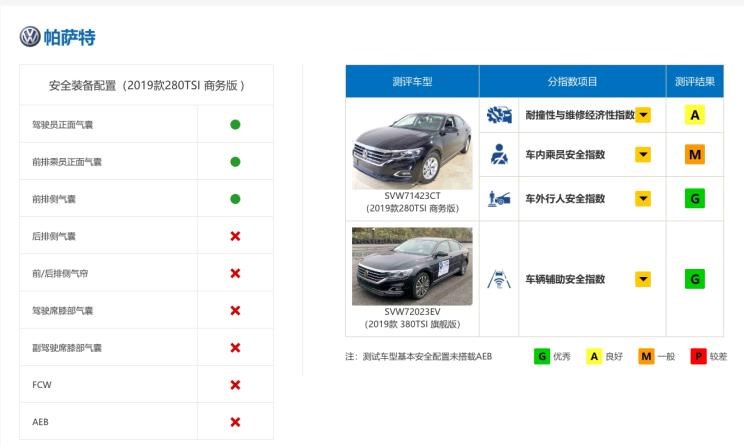Click the SVW72023EV model code text
The height and width of the screenshot is (446, 744).
point(412,311)
